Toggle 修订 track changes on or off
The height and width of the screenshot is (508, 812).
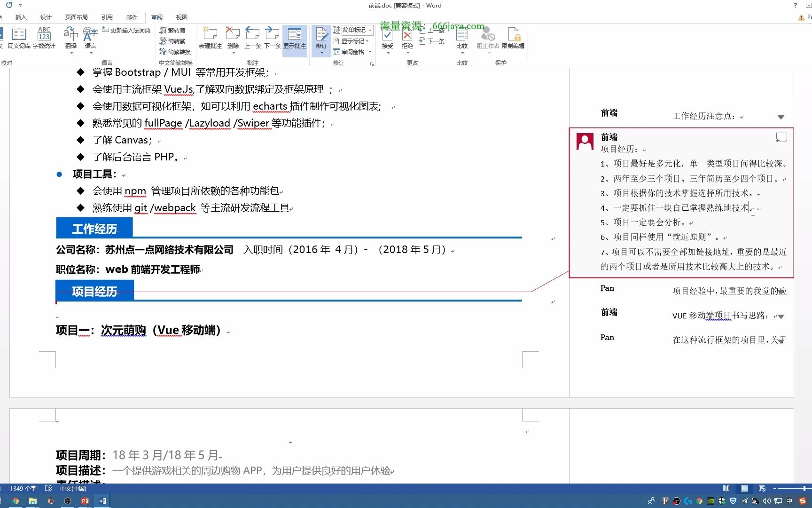pyautogui.click(x=321, y=35)
